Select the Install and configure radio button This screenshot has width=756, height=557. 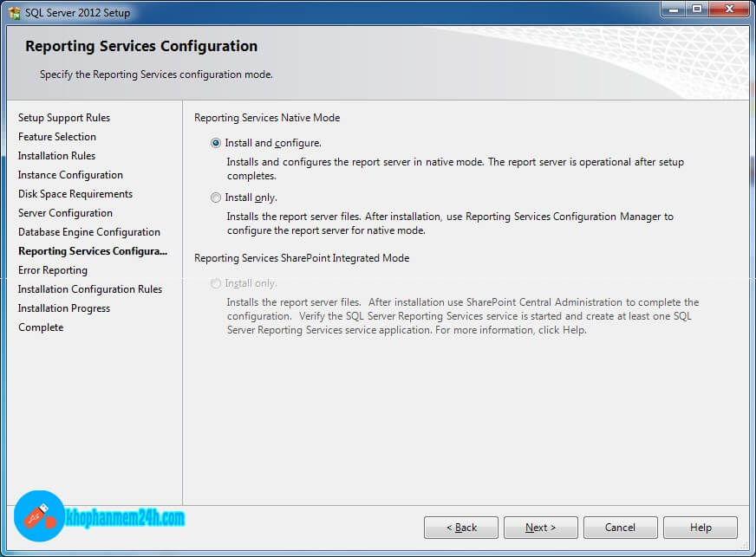[x=216, y=143]
